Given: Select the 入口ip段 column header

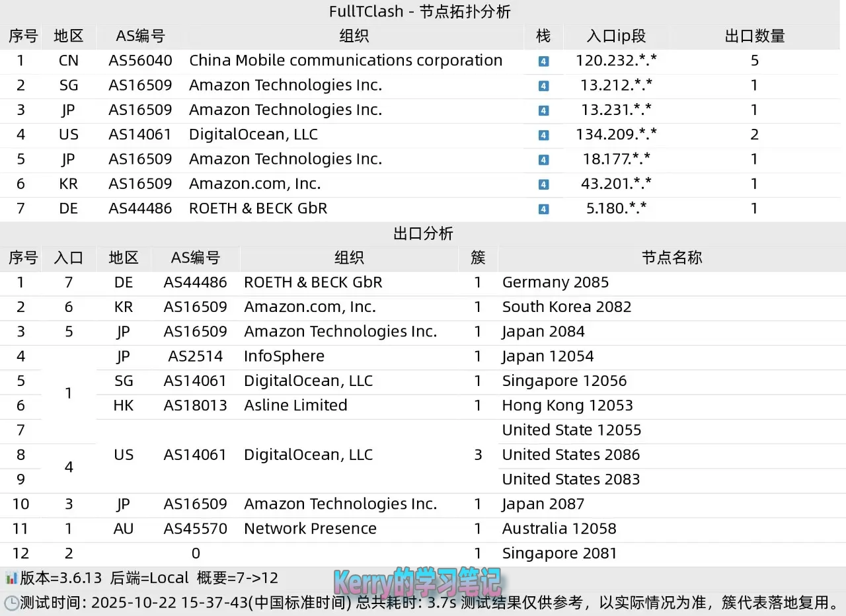Looking at the screenshot, I should (616, 36).
